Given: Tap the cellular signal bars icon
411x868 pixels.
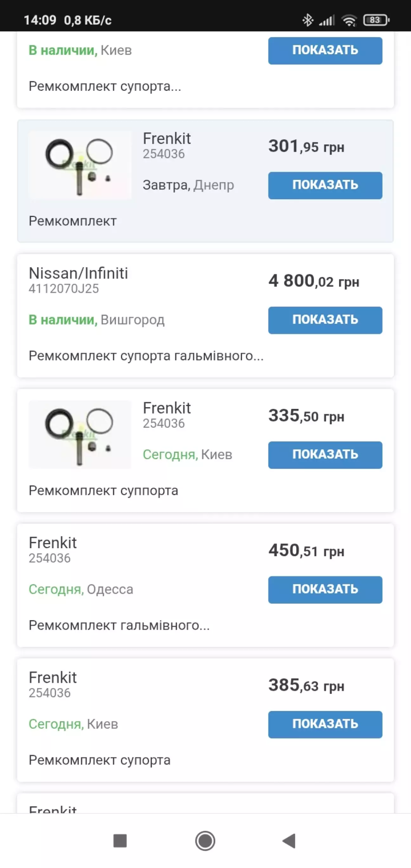Looking at the screenshot, I should click(326, 21).
